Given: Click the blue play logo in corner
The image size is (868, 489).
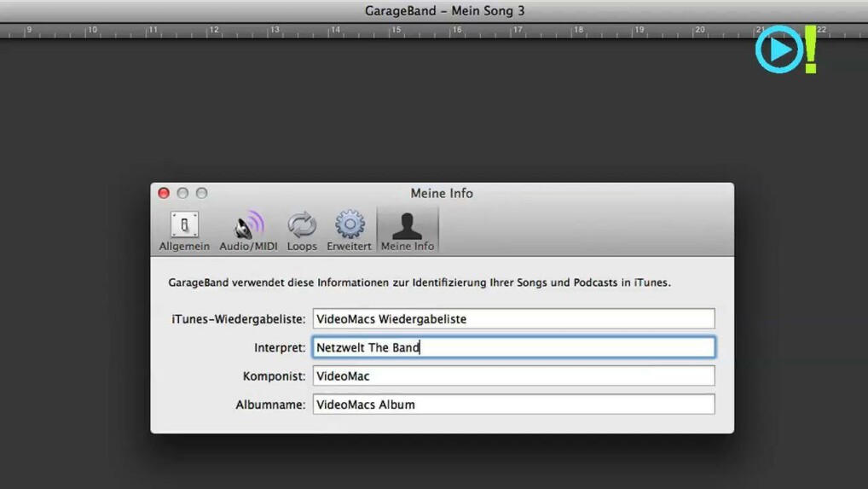Looking at the screenshot, I should pyautogui.click(x=778, y=49).
